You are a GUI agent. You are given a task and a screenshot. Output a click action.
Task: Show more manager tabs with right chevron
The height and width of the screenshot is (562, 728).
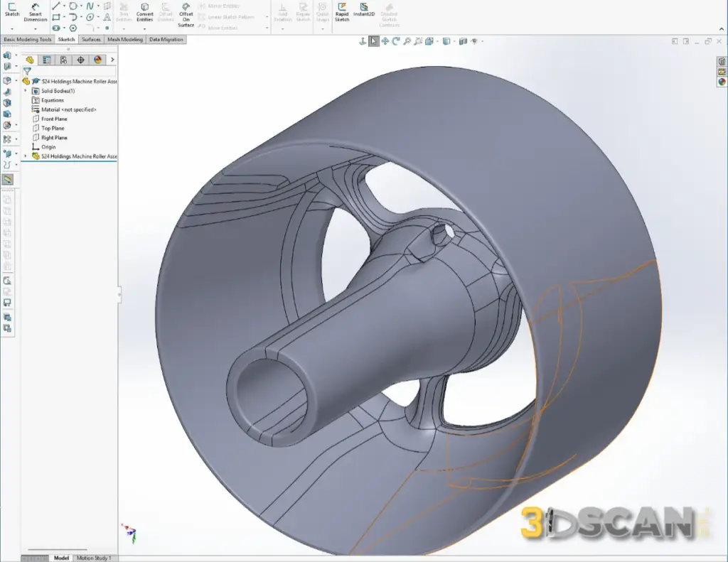click(112, 60)
